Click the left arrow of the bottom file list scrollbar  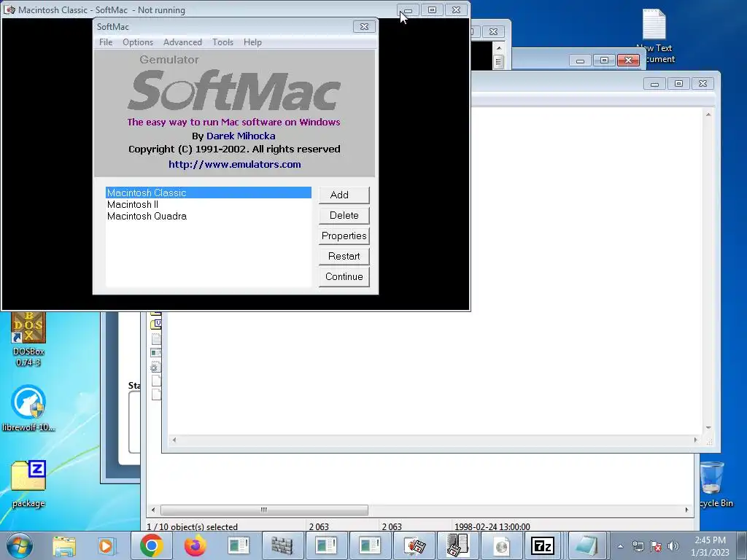click(153, 510)
